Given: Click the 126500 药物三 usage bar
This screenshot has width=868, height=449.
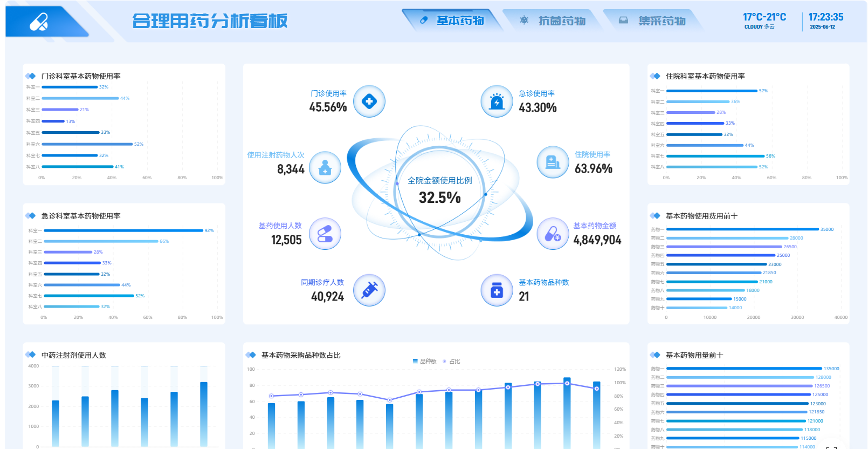Looking at the screenshot, I should point(739,386).
